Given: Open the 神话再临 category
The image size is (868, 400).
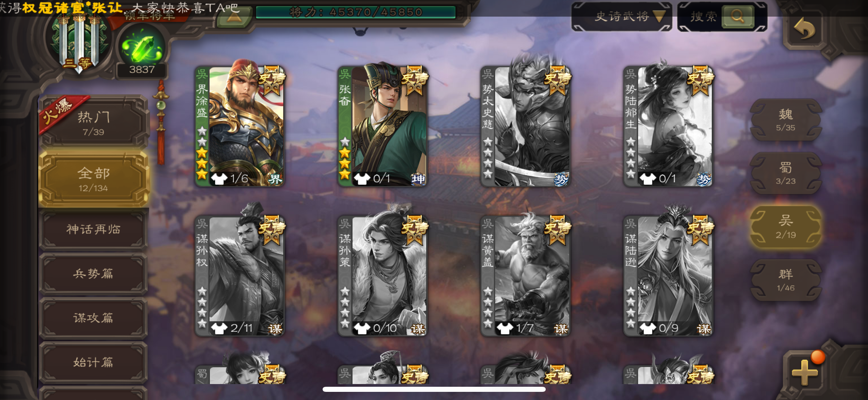Looking at the screenshot, I should pos(93,229).
